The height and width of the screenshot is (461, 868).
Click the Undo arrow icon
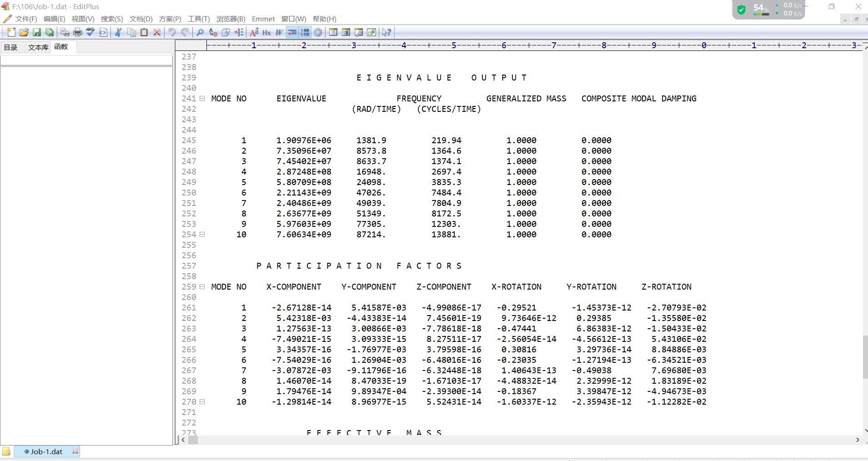coord(172,32)
